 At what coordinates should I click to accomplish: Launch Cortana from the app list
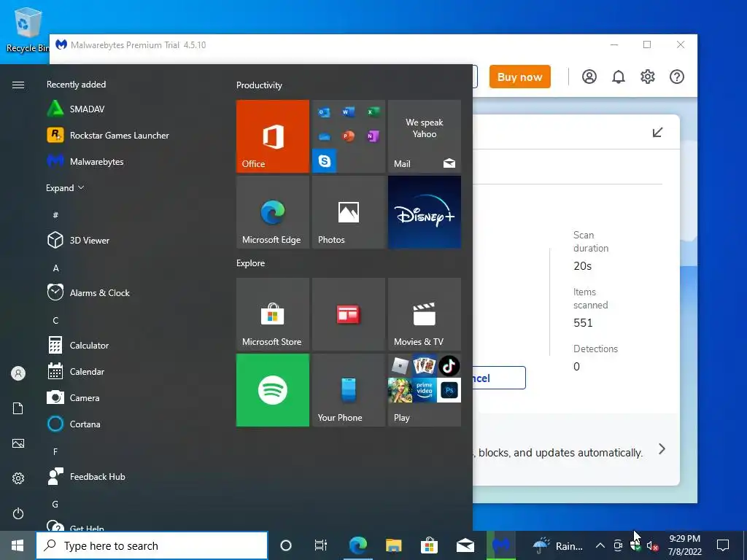[x=74, y=424]
